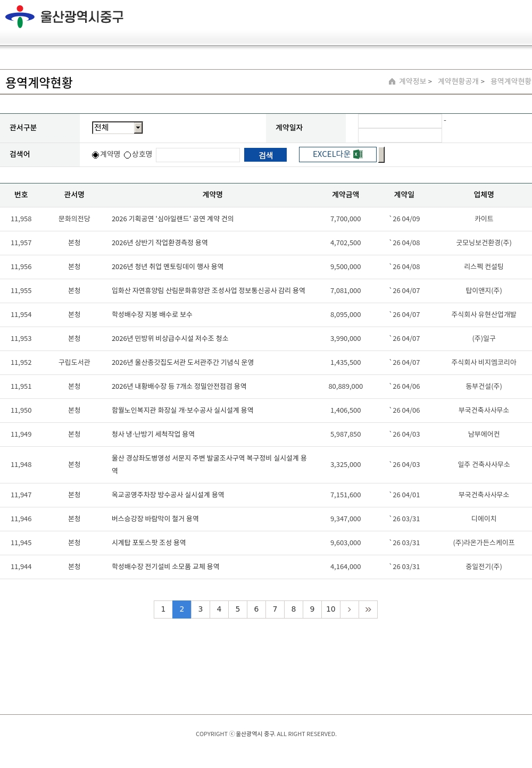Image resolution: width=532 pixels, height=768 pixels.
Task: Go to page 1 of results
Action: 163,610
